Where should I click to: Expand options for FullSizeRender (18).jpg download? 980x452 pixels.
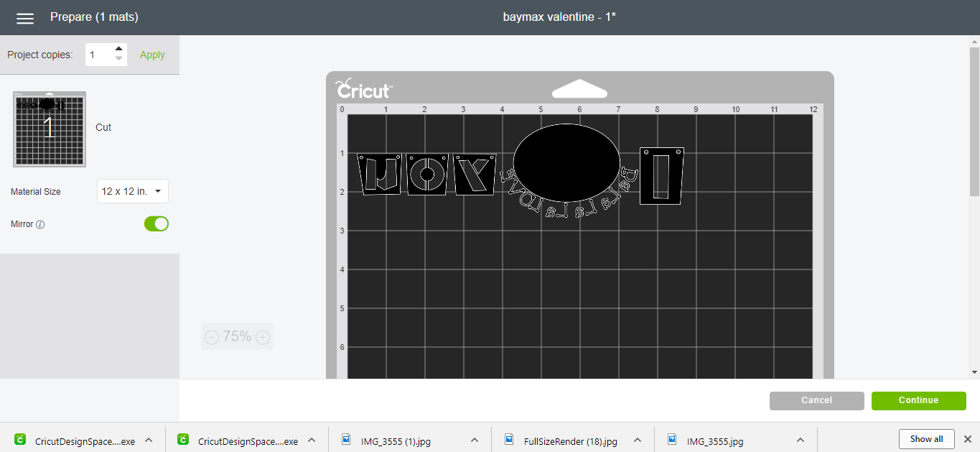click(638, 440)
